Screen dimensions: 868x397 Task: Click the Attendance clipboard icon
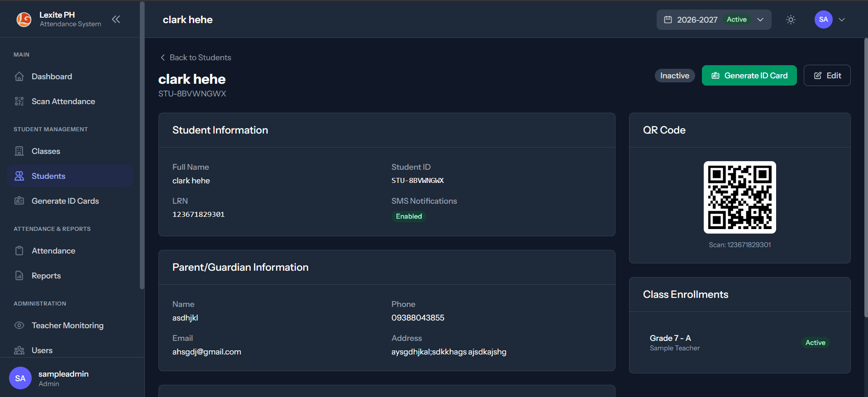coord(19,251)
